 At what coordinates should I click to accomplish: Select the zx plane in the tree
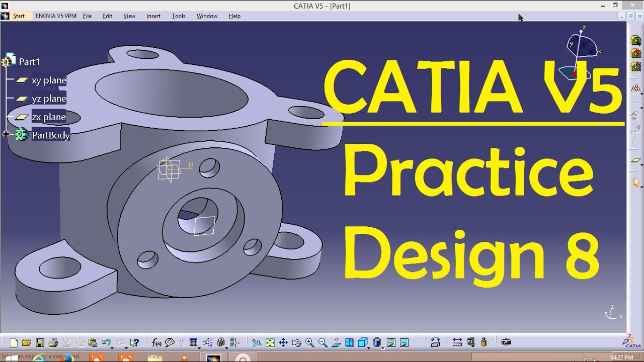click(x=49, y=117)
